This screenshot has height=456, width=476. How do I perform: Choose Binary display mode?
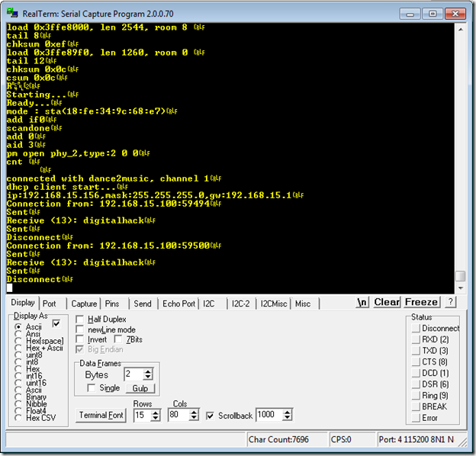point(18,397)
